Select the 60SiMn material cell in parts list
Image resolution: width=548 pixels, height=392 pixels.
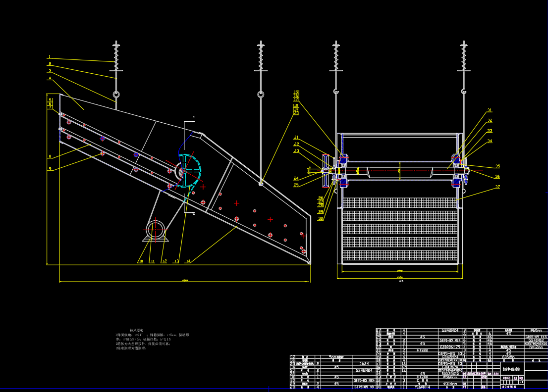click(x=508, y=357)
